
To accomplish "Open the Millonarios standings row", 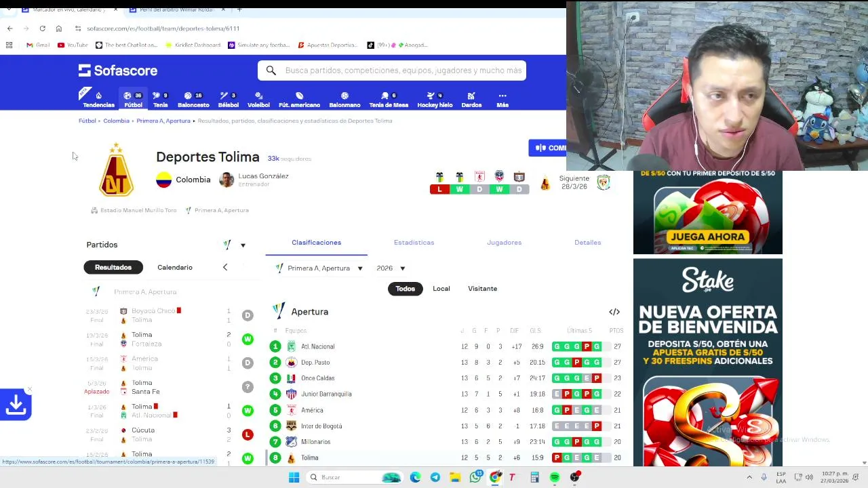I will [447, 442].
